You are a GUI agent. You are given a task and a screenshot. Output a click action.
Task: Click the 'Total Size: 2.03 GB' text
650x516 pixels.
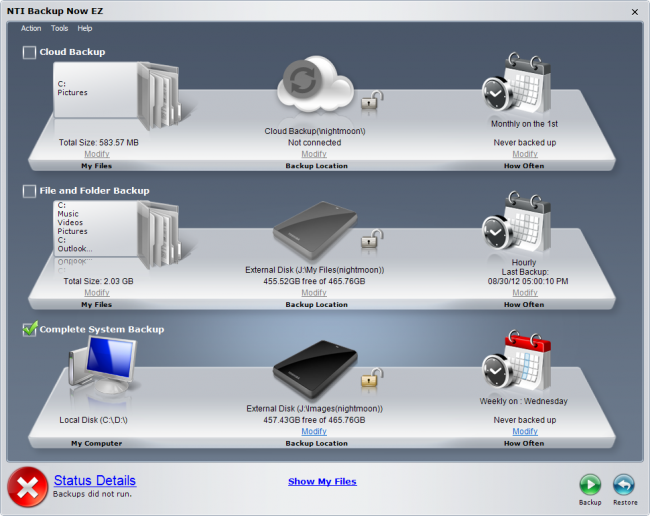(x=98, y=281)
